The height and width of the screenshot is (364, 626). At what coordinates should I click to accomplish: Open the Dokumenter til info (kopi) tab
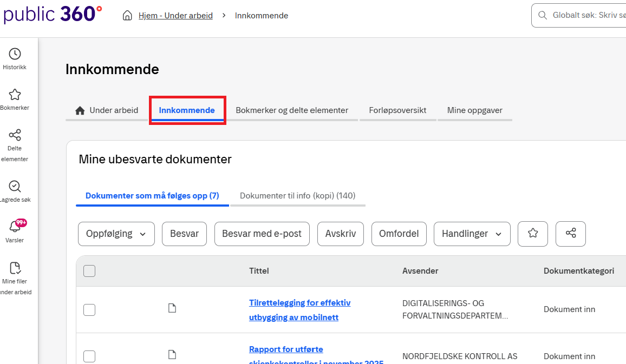point(297,196)
